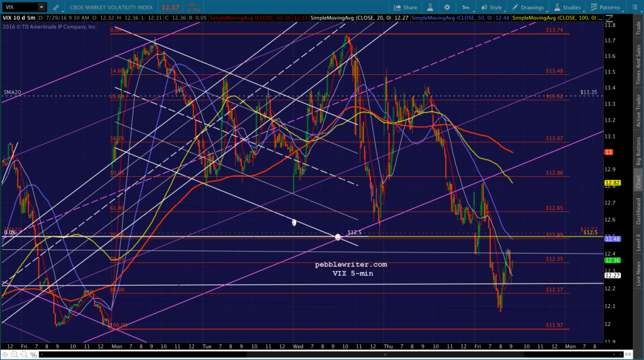Click the red 13 price axis bubble

click(x=609, y=152)
